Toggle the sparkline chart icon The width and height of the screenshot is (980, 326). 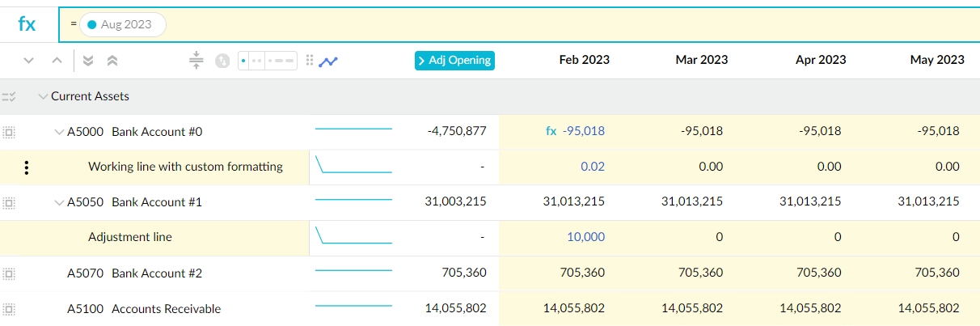coord(328,61)
